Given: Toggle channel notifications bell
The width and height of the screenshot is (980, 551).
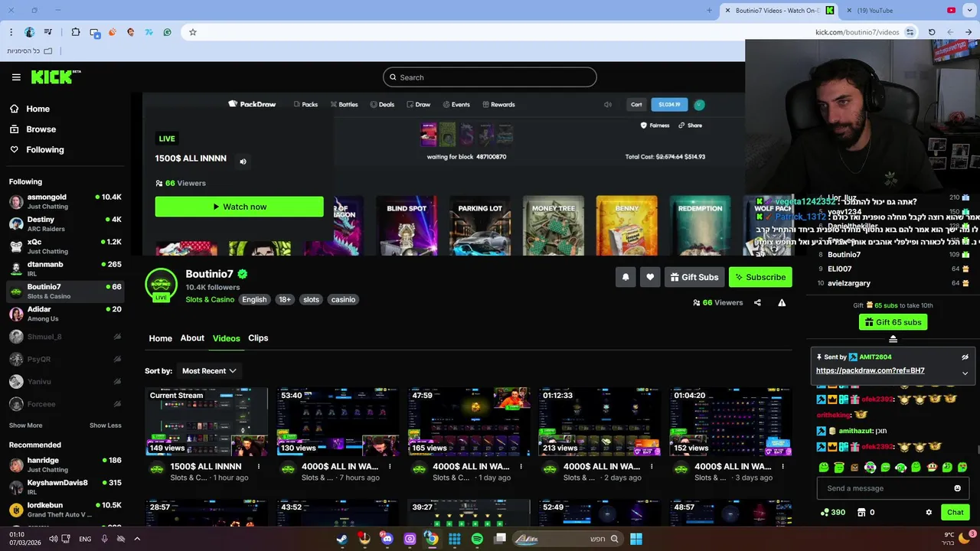Looking at the screenshot, I should [625, 277].
